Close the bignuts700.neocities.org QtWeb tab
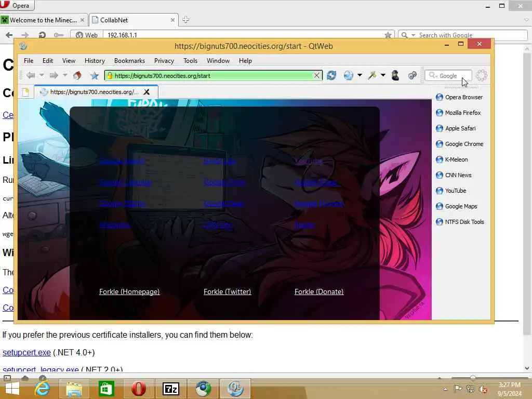The width and height of the screenshot is (532, 399). tap(147, 92)
